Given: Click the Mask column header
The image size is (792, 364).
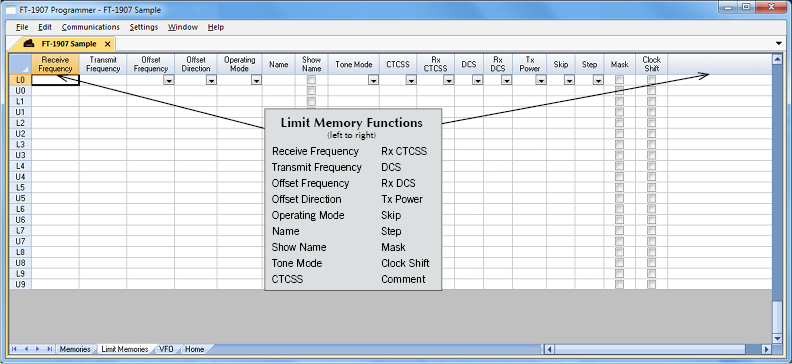Looking at the screenshot, I should click(619, 64).
